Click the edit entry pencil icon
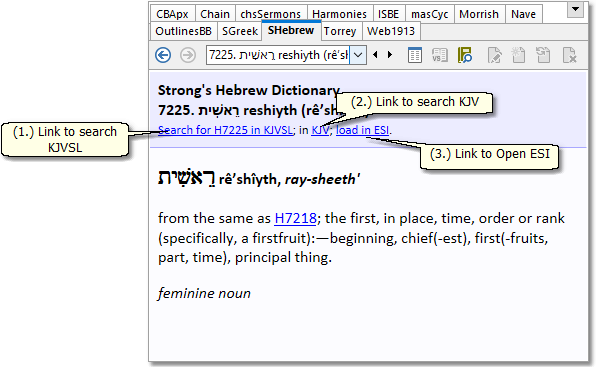Image resolution: width=596 pixels, height=369 pixels. click(x=494, y=55)
